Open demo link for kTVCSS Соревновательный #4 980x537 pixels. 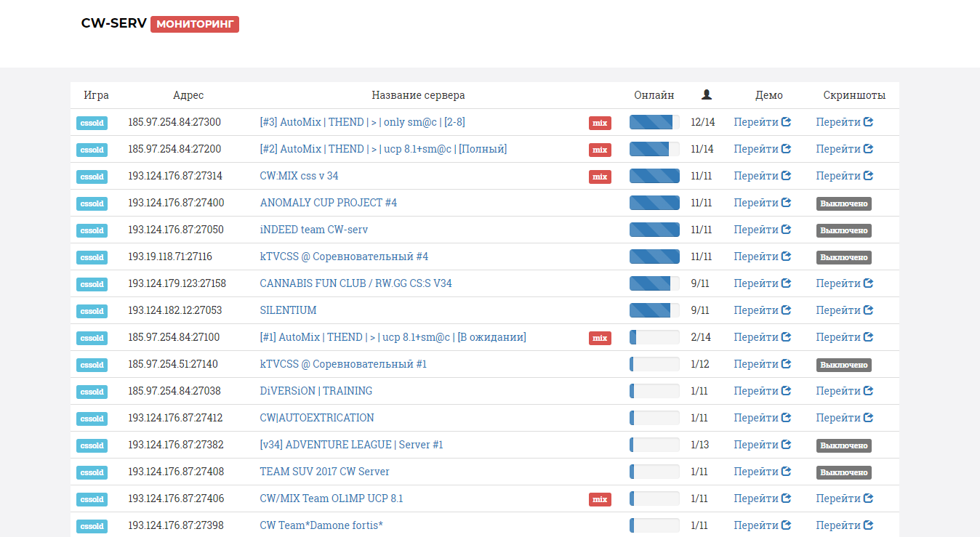(x=762, y=257)
